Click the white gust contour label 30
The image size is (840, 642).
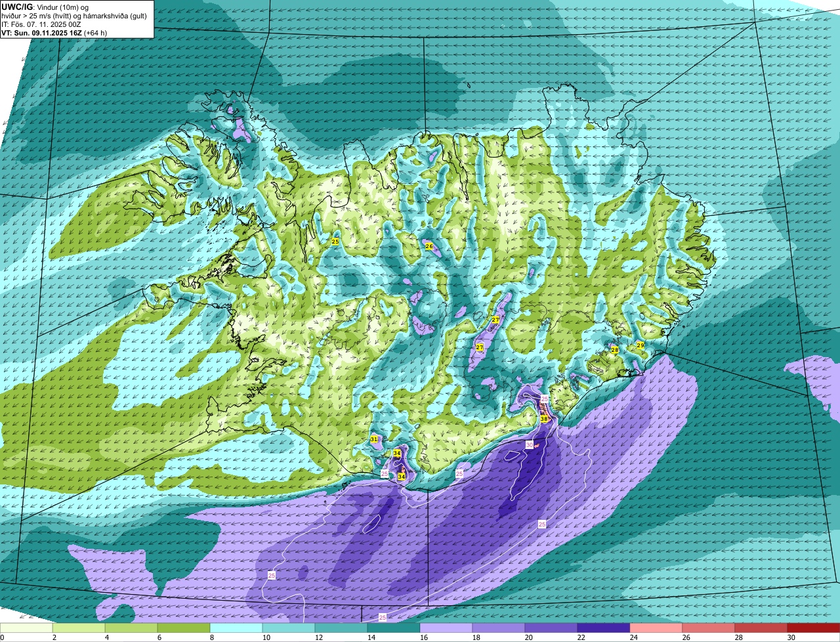(530, 444)
